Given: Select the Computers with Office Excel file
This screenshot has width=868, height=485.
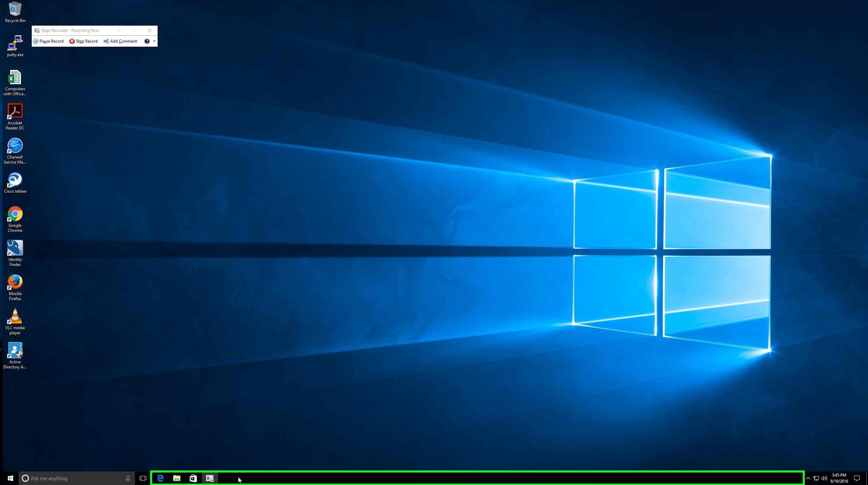Looking at the screenshot, I should coord(15,83).
